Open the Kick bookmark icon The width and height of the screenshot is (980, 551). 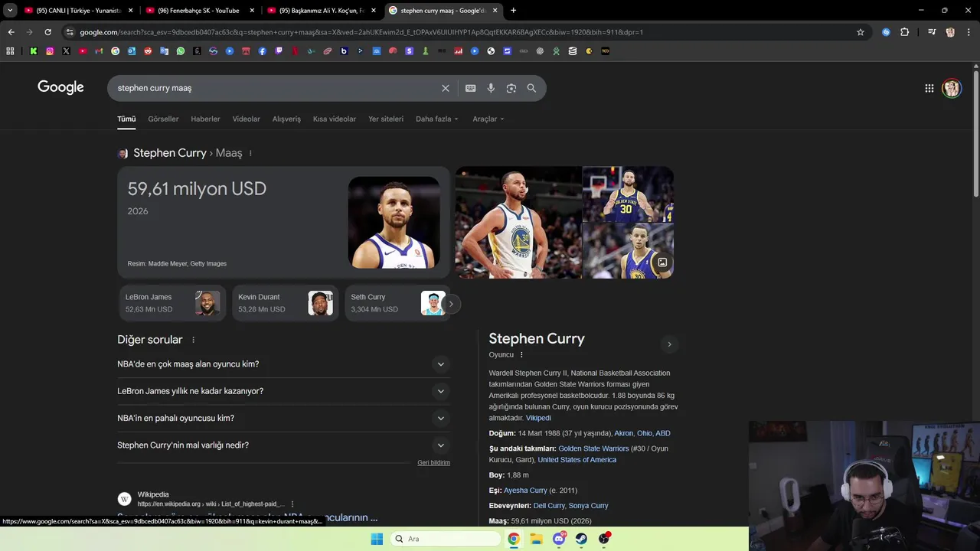(x=34, y=51)
